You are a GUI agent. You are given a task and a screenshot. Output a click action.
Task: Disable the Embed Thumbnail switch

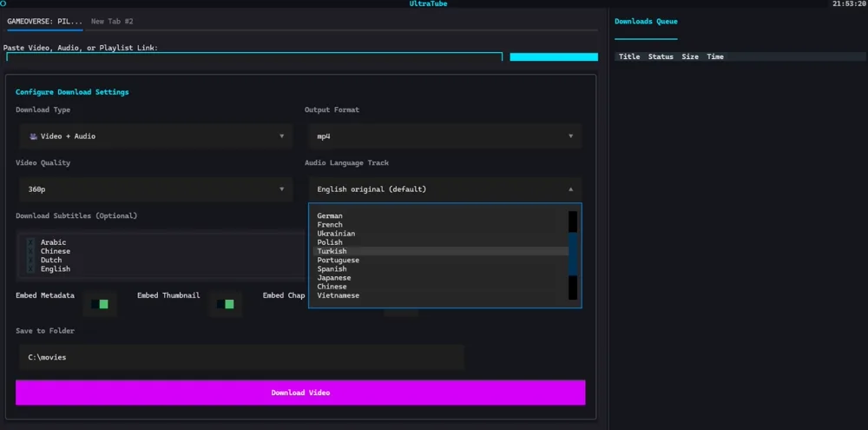[x=226, y=304]
